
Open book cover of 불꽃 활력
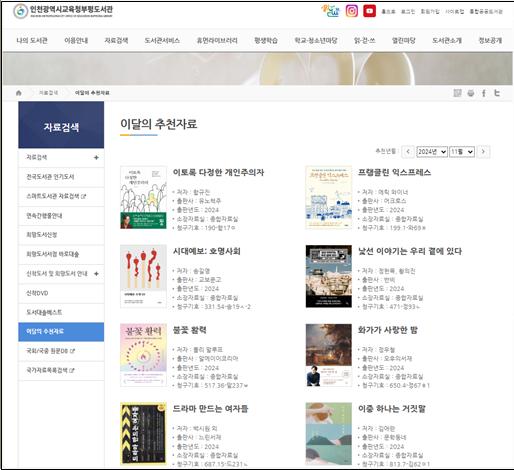(x=143, y=355)
